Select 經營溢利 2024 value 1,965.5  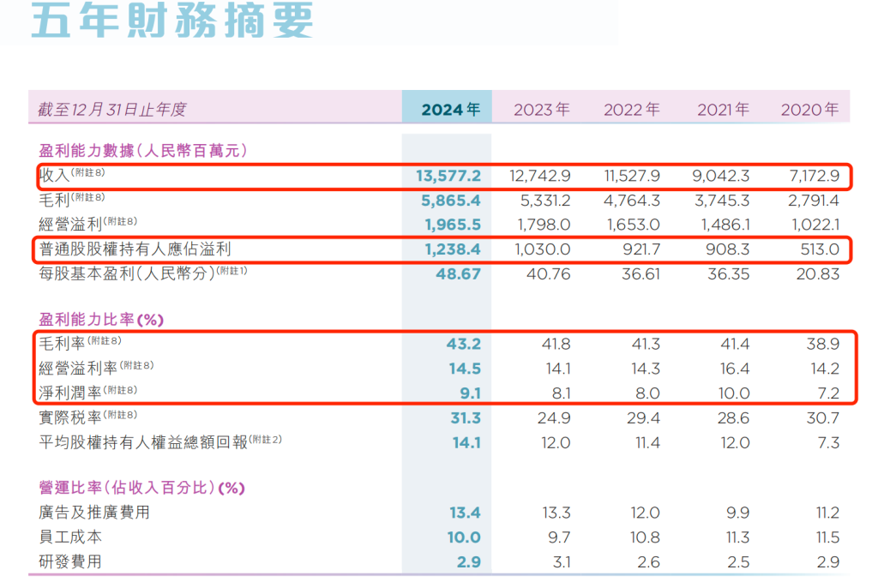click(x=454, y=225)
